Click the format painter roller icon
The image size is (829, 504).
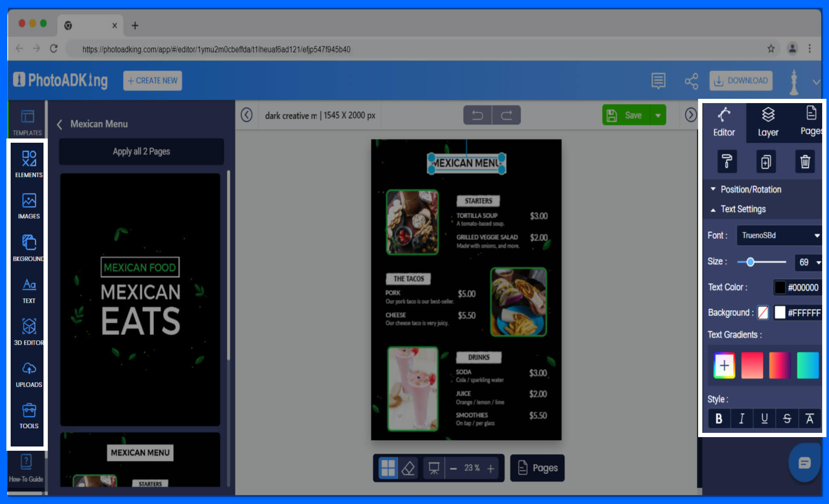(x=727, y=161)
